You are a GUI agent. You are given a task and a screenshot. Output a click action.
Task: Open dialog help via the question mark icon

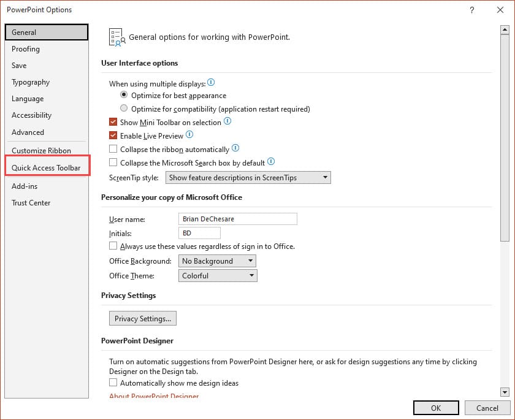pyautogui.click(x=471, y=10)
